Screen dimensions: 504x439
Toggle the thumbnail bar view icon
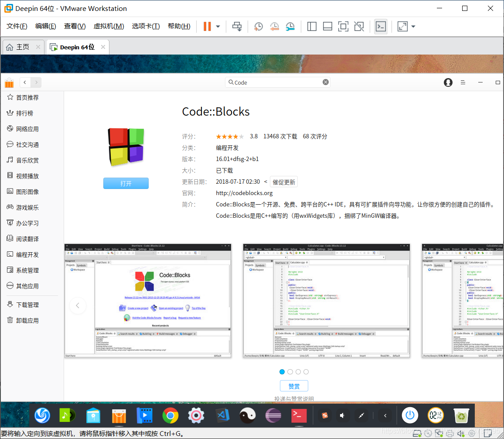coord(327,26)
